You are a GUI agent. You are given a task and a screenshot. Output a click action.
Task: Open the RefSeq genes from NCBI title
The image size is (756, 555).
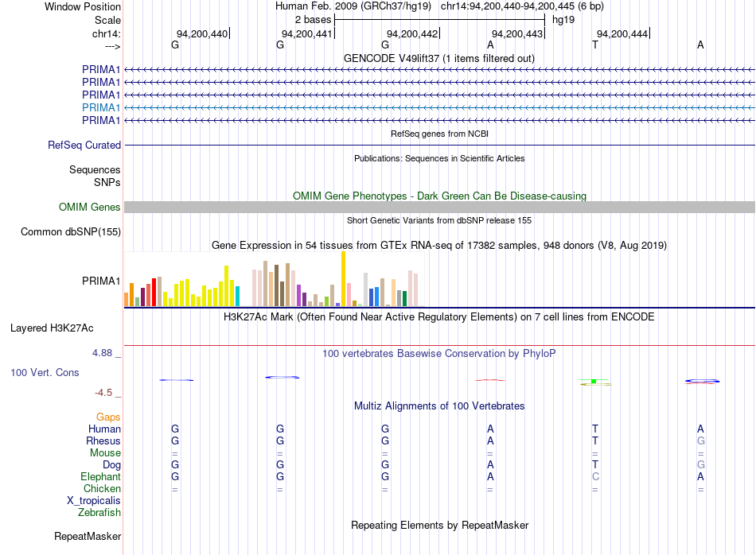point(439,134)
